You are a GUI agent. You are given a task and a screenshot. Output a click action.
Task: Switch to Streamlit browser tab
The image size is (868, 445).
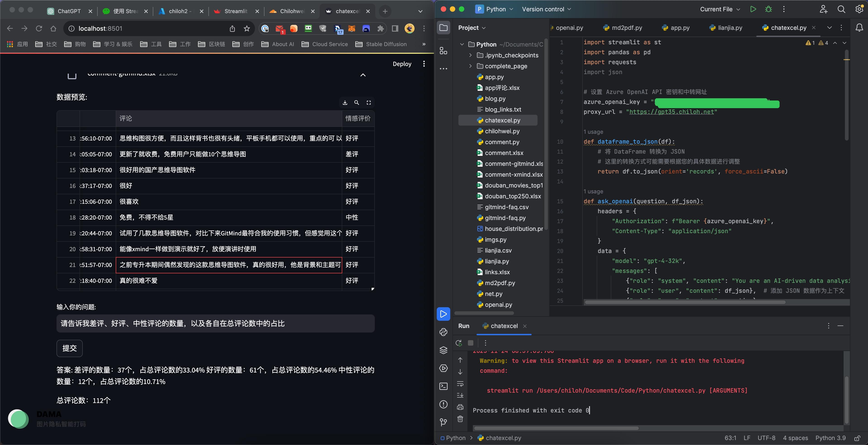click(236, 11)
